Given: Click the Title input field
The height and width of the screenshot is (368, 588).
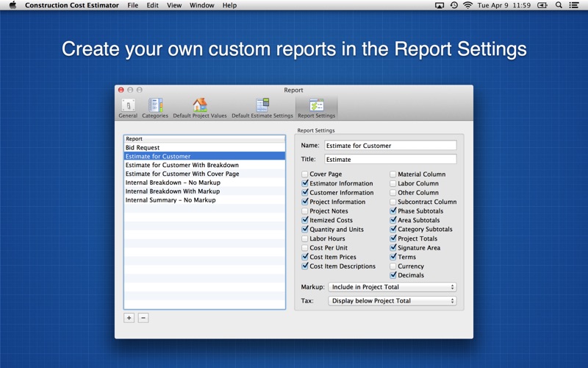Looking at the screenshot, I should click(390, 159).
